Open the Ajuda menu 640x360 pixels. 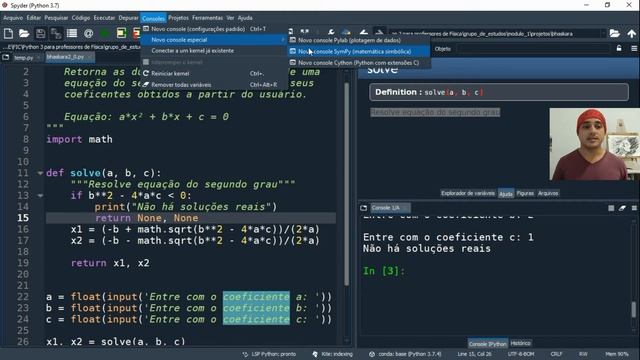(x=245, y=18)
